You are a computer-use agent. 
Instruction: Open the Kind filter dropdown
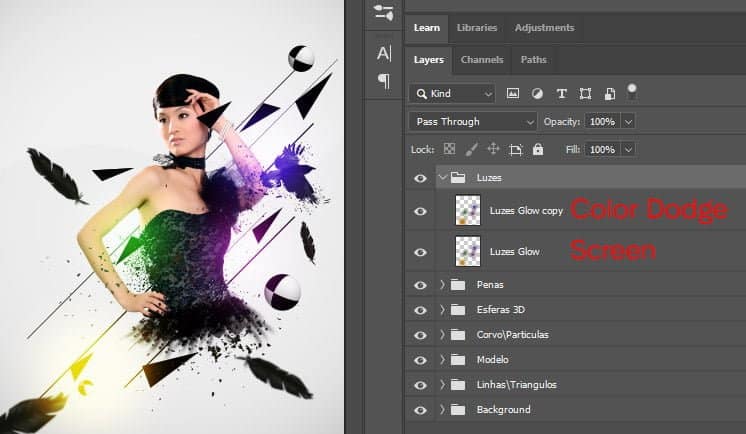tap(452, 94)
